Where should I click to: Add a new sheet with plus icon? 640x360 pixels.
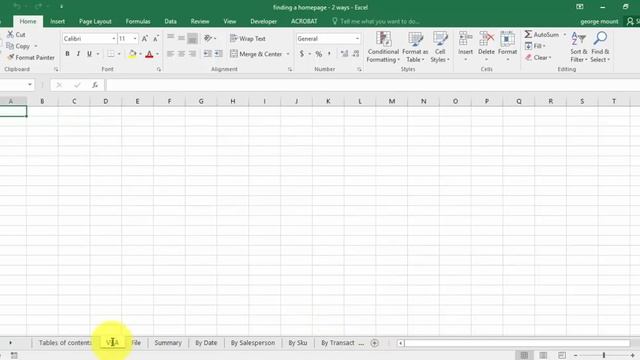coord(374,343)
